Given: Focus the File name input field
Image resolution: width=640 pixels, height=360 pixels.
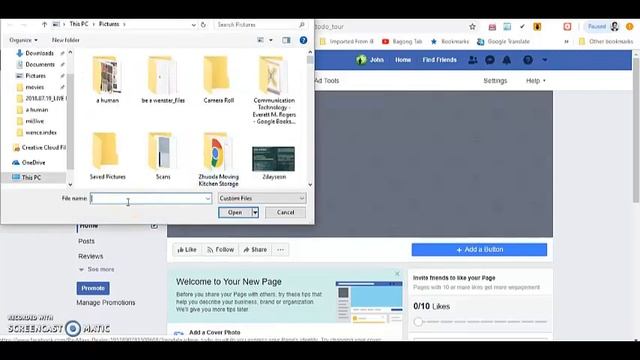Looking at the screenshot, I should point(151,198).
